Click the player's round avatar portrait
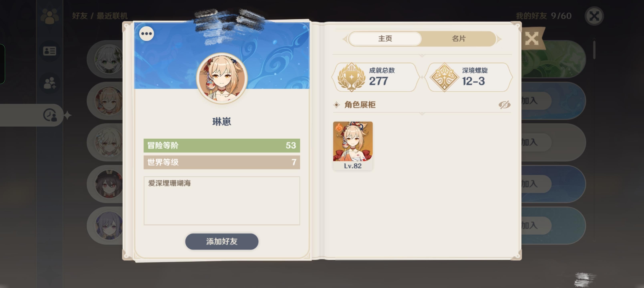644x288 pixels. [x=222, y=78]
